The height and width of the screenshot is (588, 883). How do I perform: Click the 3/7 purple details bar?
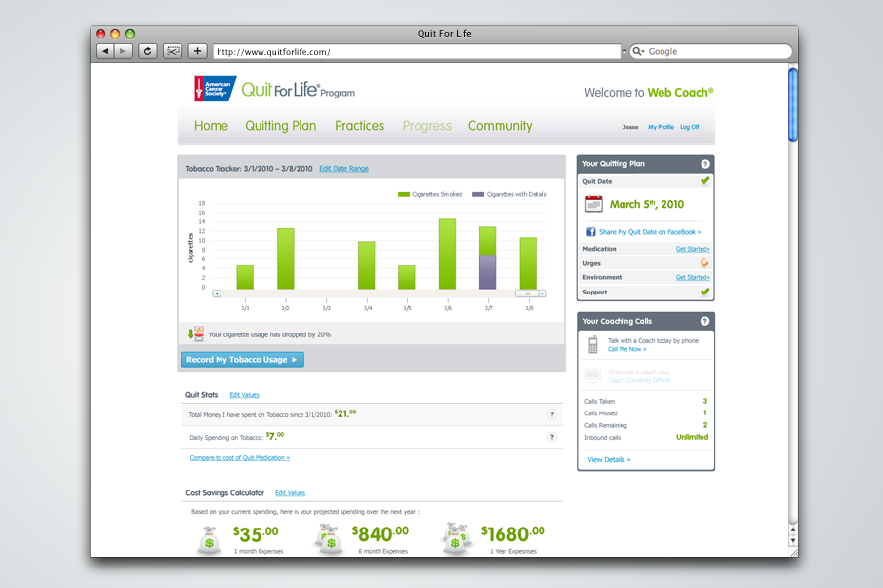(487, 272)
